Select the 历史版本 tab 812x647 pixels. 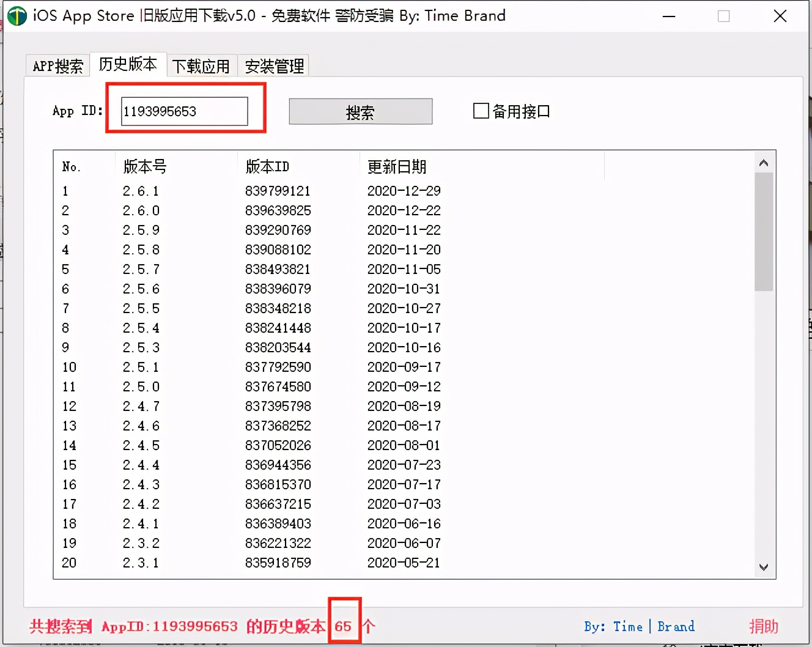pyautogui.click(x=128, y=64)
